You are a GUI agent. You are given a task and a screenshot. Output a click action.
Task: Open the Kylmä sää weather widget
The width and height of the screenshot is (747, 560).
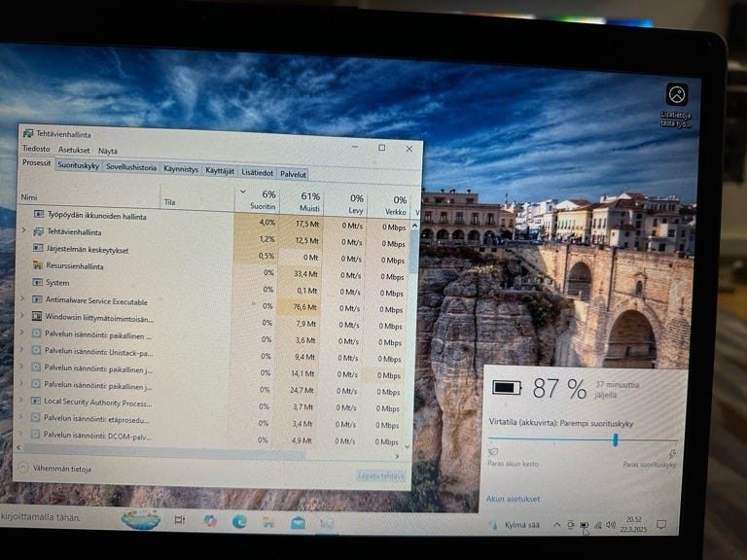515,525
